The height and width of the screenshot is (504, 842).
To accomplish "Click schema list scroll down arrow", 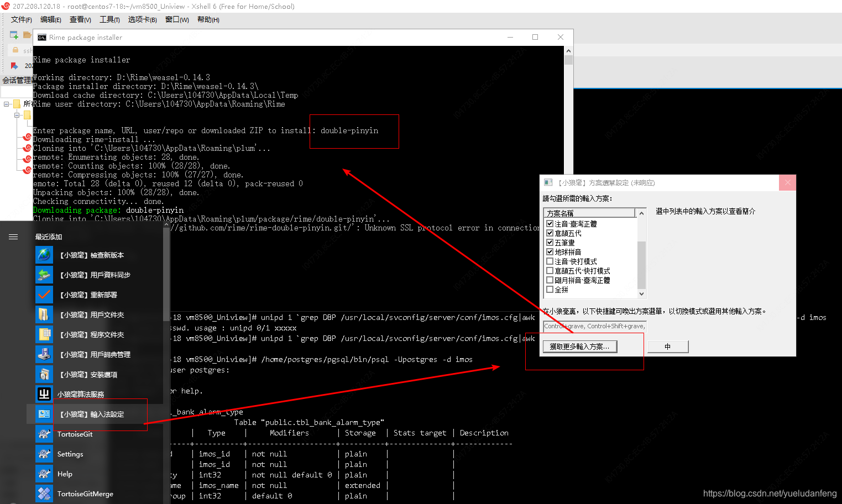I will (x=641, y=294).
